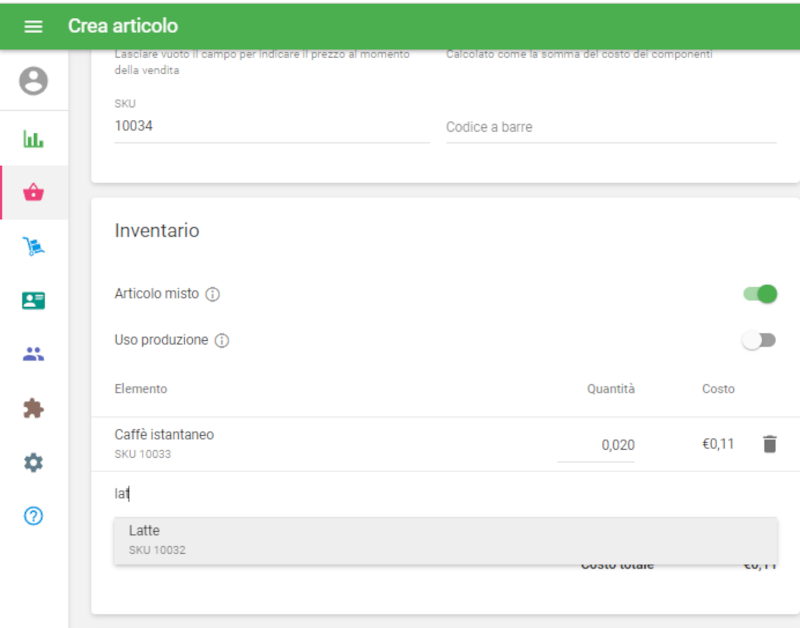The image size is (800, 628).
Task: Show info tooltip for Articolo misto
Action: (213, 295)
